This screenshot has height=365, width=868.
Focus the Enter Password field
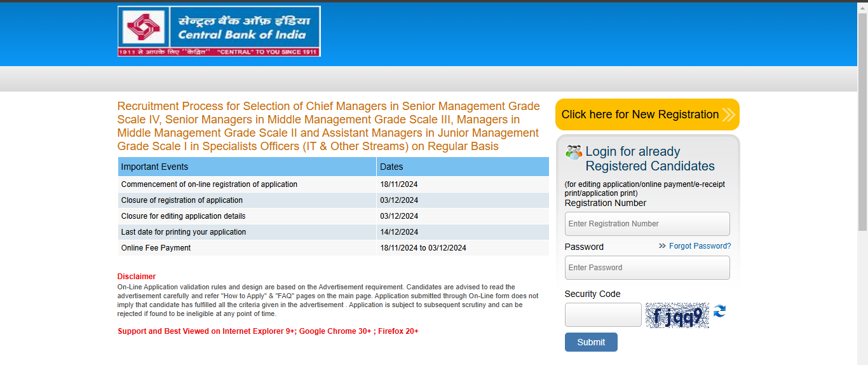click(648, 268)
